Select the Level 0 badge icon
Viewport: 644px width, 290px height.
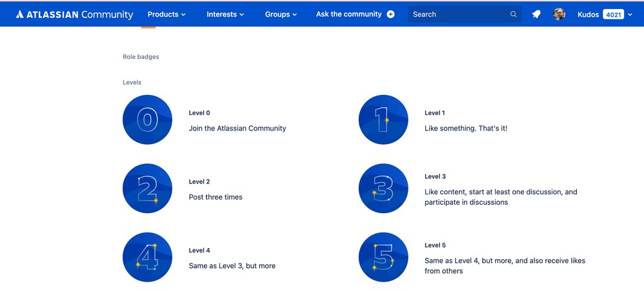147,119
